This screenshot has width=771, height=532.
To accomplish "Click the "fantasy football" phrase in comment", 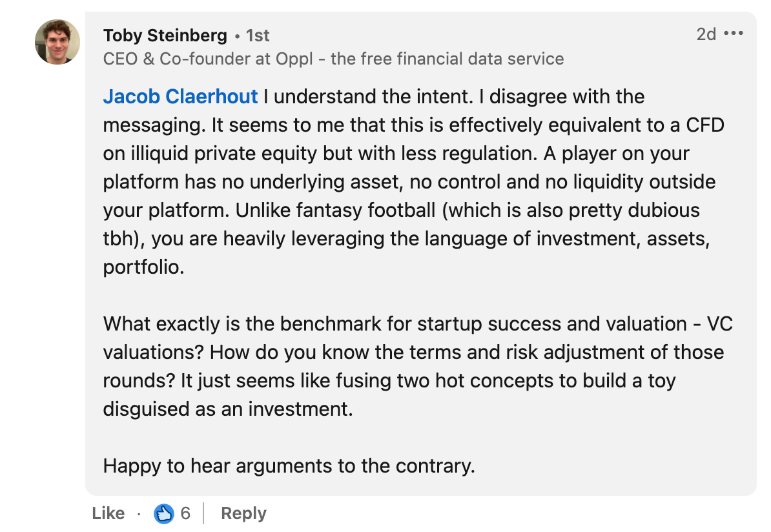I will [365, 210].
